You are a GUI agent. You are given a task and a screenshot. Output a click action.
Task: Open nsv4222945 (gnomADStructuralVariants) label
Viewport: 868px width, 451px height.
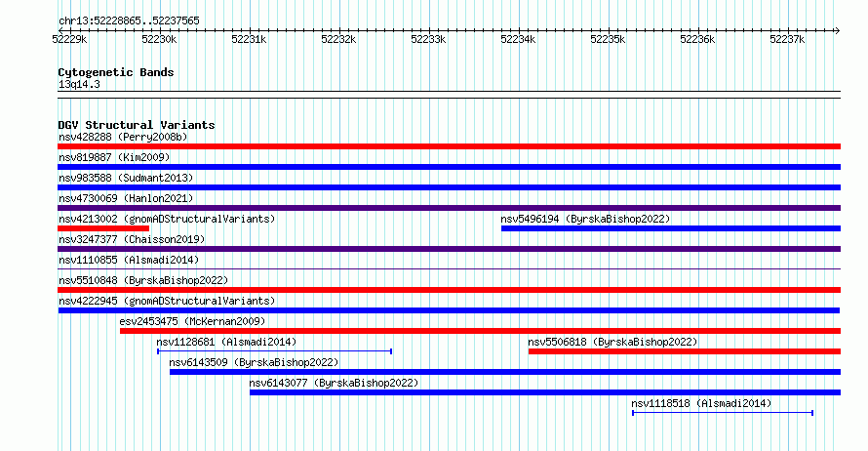click(167, 301)
